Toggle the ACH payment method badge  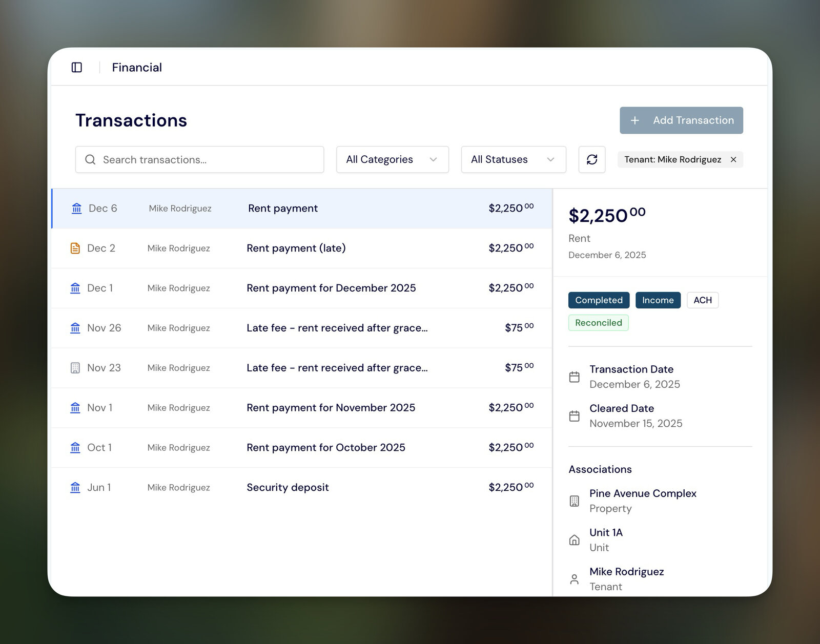(x=703, y=300)
